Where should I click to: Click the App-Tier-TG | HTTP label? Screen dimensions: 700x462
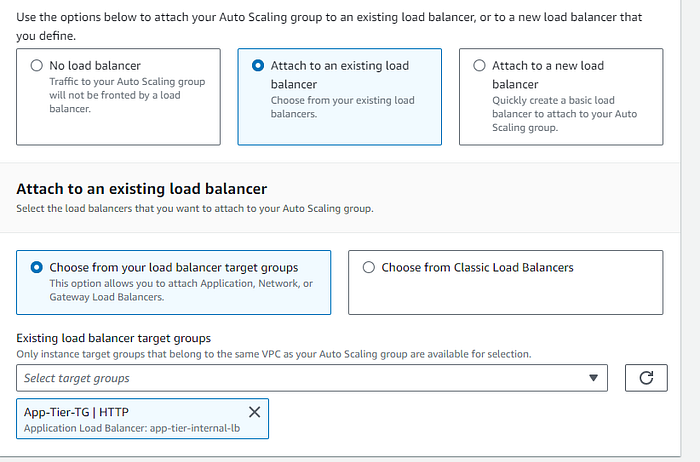tap(76, 412)
